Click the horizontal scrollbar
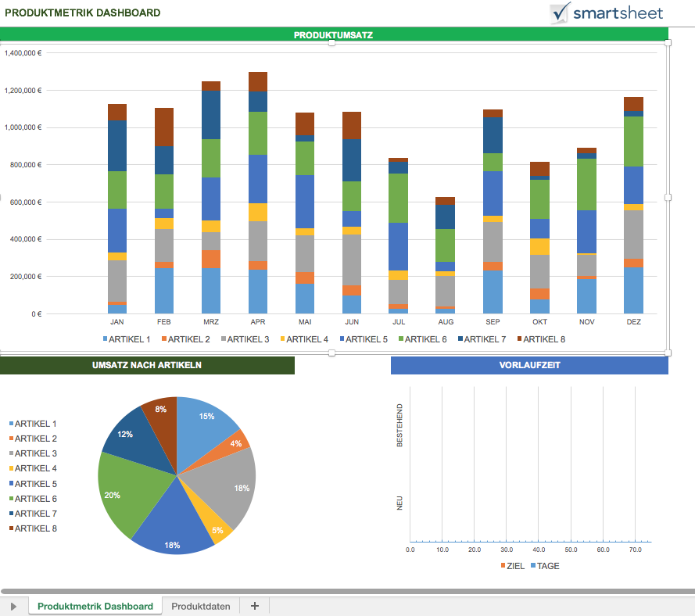 pyautogui.click(x=344, y=591)
